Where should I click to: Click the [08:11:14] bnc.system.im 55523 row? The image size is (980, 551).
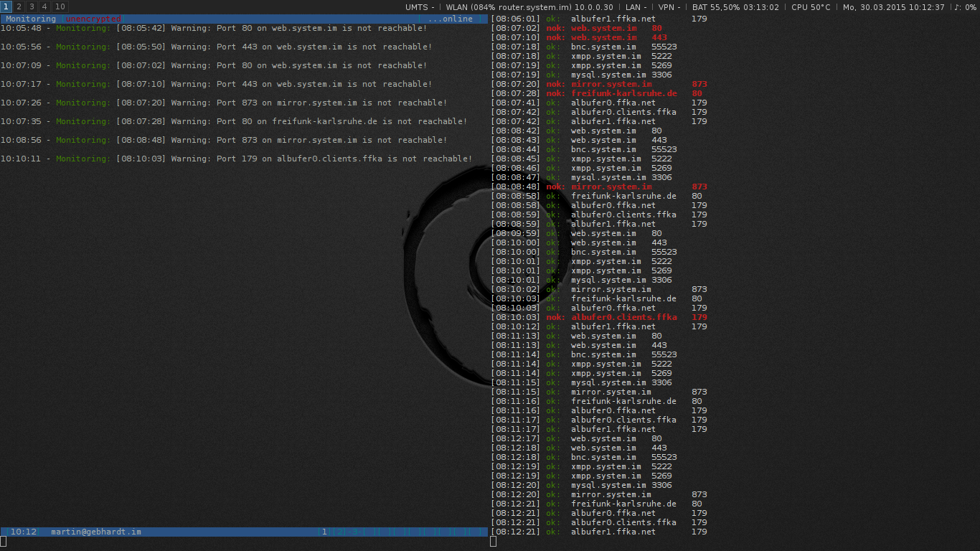tap(584, 354)
